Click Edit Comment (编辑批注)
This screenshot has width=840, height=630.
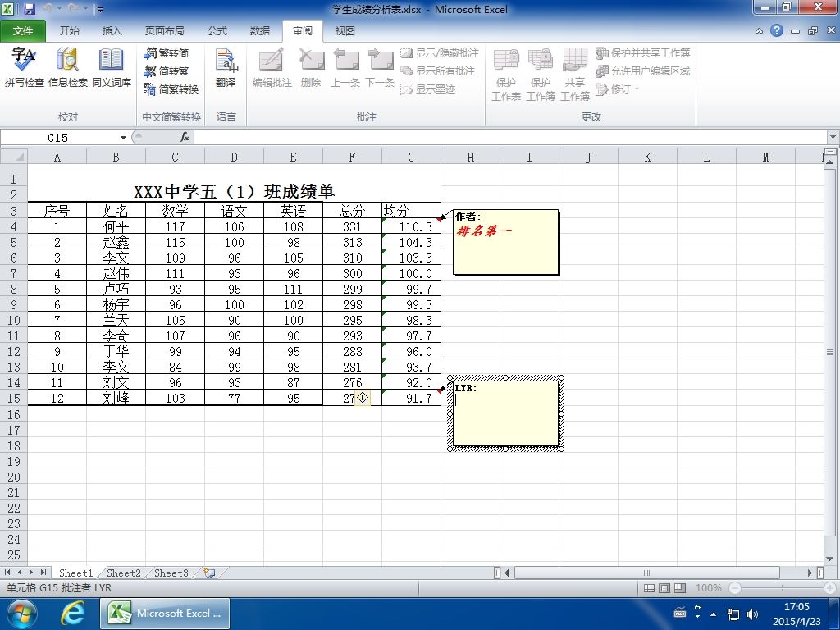272,67
